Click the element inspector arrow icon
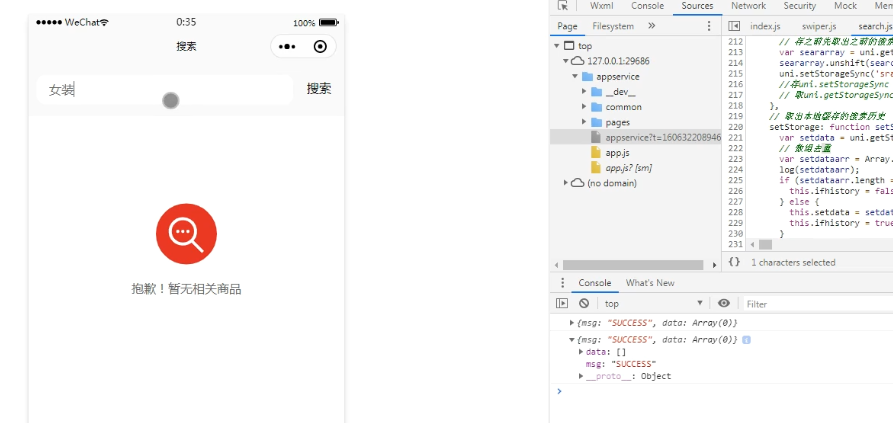The image size is (893, 423). coord(563,6)
